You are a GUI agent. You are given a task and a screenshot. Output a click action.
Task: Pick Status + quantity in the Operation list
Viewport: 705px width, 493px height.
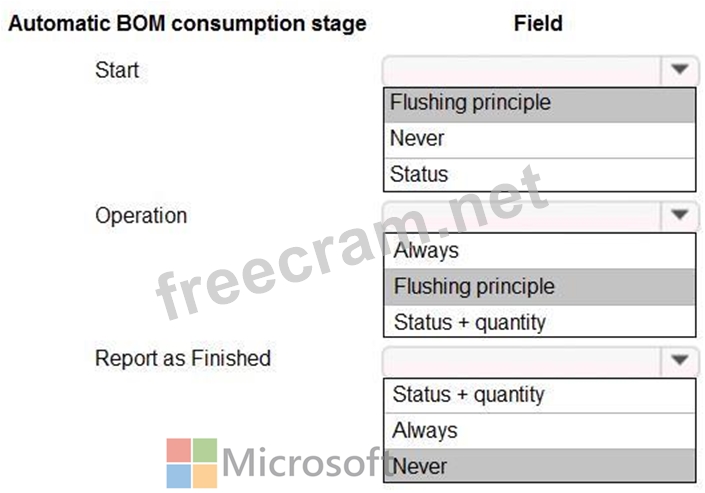(540, 321)
